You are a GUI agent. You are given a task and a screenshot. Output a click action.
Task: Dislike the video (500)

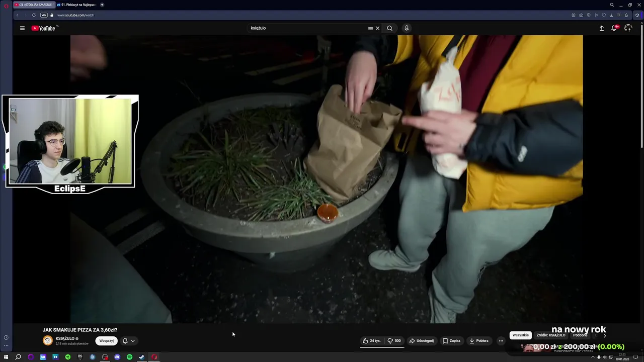pyautogui.click(x=394, y=340)
